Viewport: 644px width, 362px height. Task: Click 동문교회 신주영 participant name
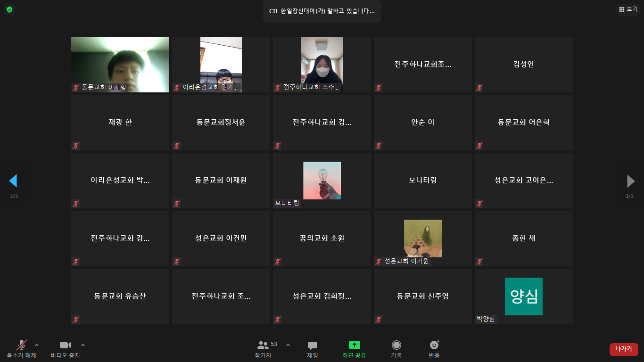pyautogui.click(x=423, y=296)
